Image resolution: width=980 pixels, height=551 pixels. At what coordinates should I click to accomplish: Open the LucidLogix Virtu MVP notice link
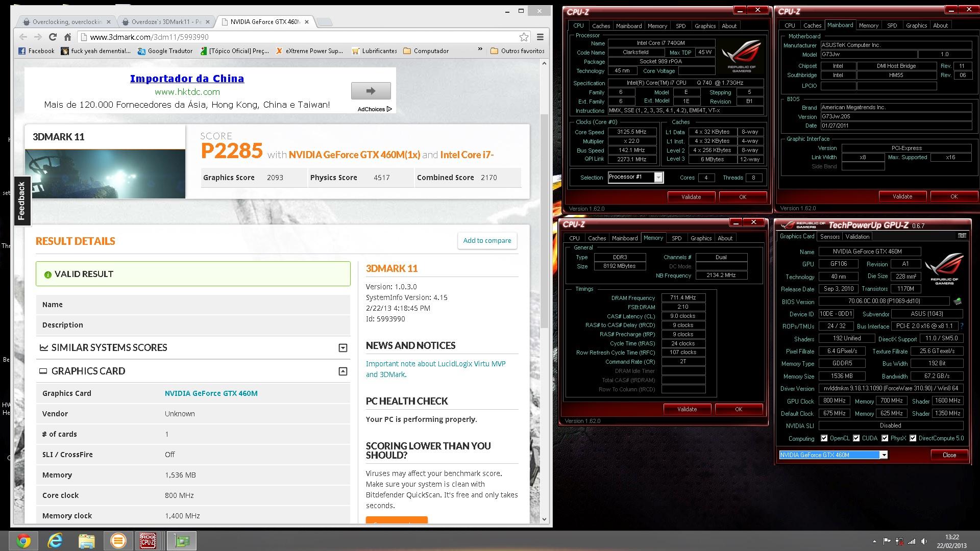pos(435,369)
